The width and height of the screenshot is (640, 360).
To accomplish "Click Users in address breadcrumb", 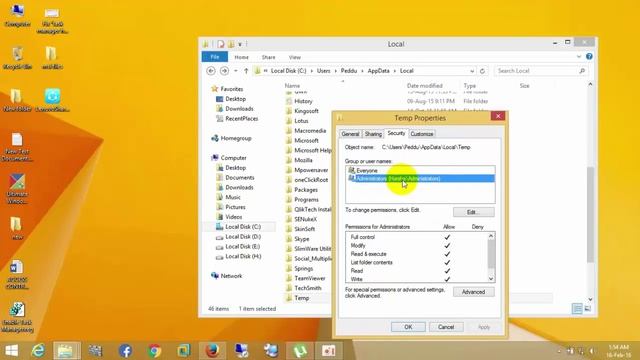I will click(x=323, y=71).
